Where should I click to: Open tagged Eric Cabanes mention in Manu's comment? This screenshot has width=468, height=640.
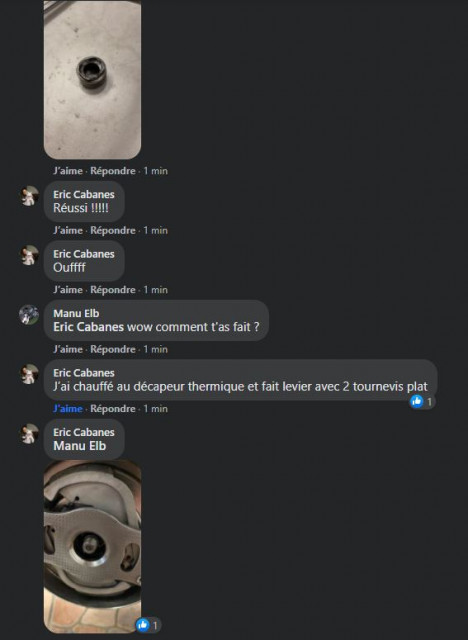click(88, 327)
